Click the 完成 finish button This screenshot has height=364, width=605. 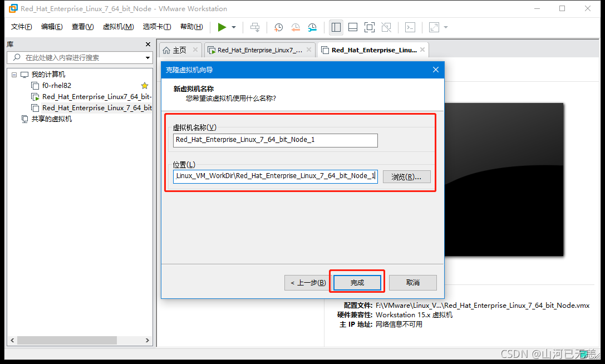coord(357,283)
